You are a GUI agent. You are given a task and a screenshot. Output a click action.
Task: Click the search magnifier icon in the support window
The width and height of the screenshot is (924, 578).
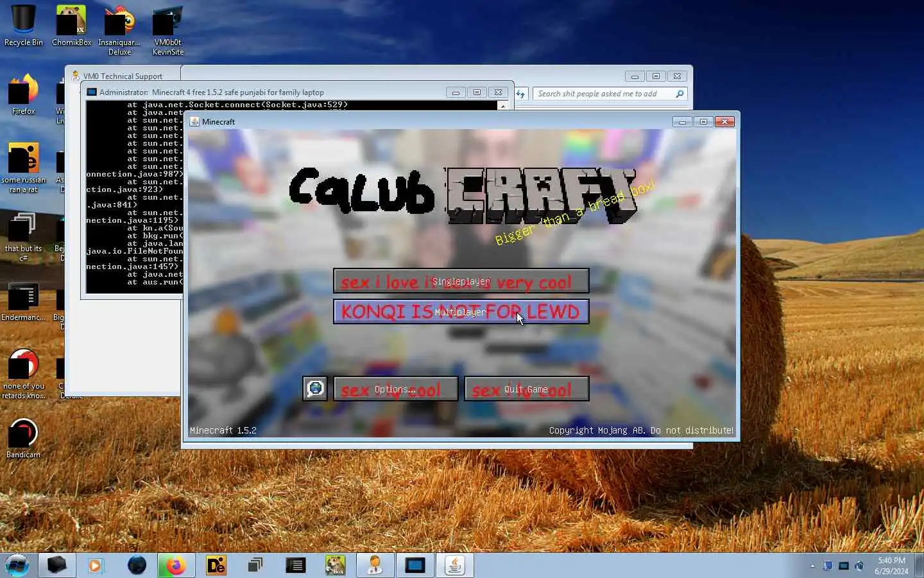680,94
